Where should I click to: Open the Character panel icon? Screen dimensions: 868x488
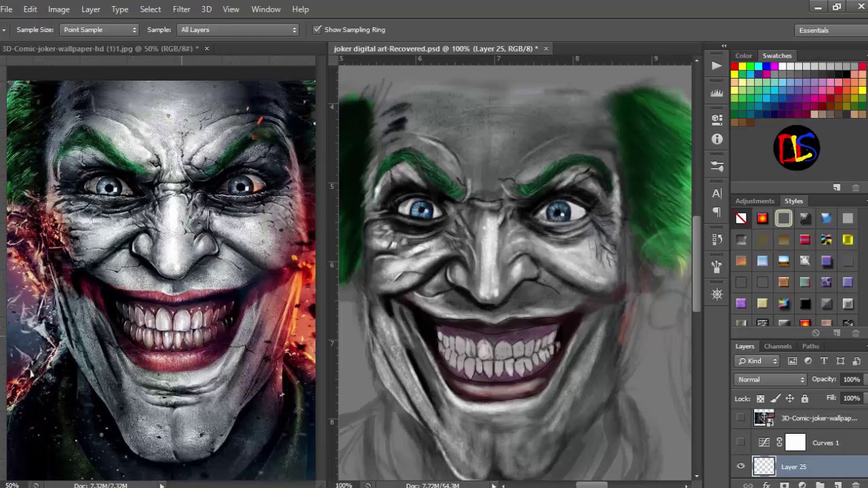click(717, 193)
